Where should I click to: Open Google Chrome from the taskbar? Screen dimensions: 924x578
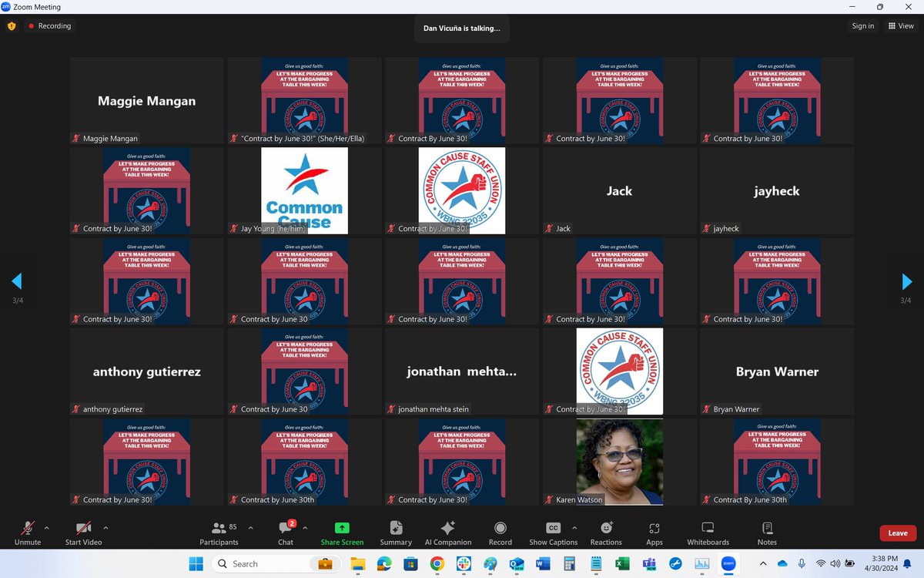pos(437,563)
